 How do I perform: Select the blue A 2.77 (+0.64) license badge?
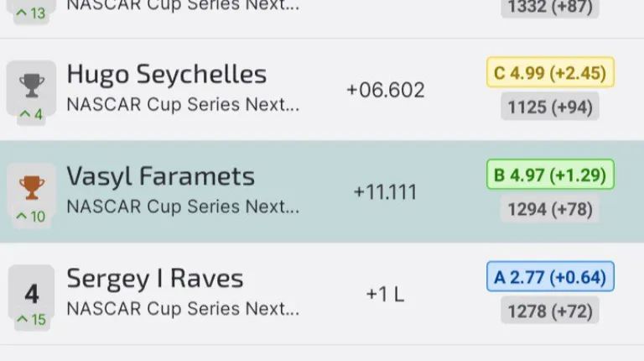(x=550, y=277)
